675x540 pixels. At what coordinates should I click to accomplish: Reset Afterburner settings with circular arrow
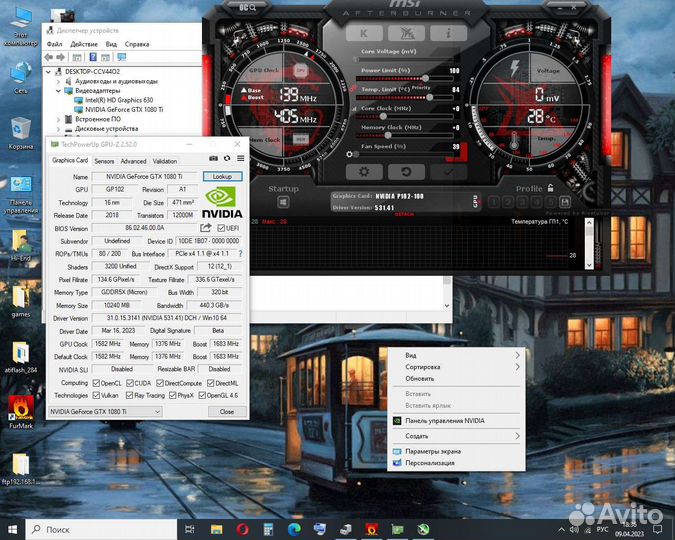click(x=406, y=172)
